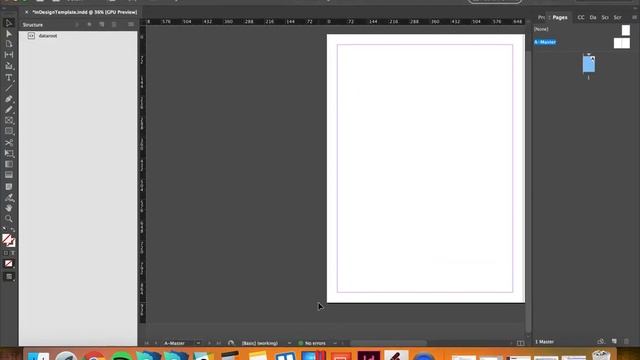Select the [None] master row

(582, 29)
